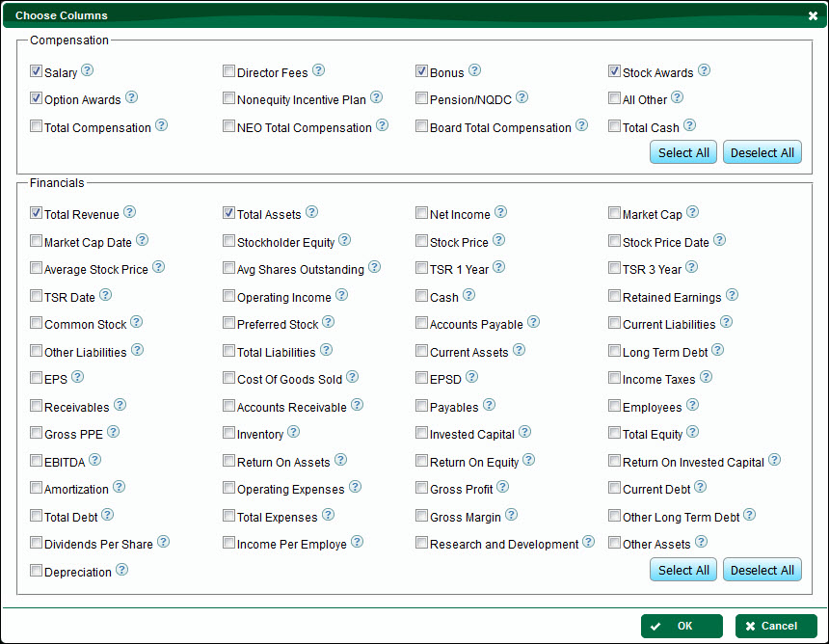The image size is (829, 644).
Task: Enable the Long Term Debt checkbox
Action: click(x=614, y=351)
